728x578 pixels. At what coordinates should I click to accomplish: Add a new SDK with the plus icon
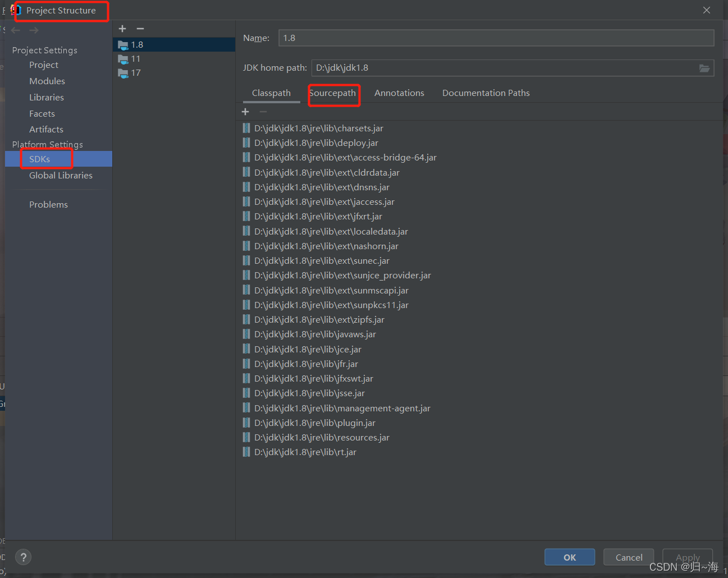click(122, 28)
